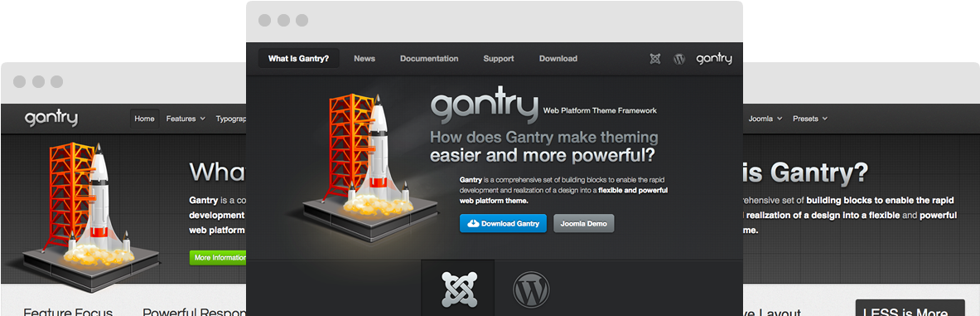Select Support in the navigation bar

(498, 58)
